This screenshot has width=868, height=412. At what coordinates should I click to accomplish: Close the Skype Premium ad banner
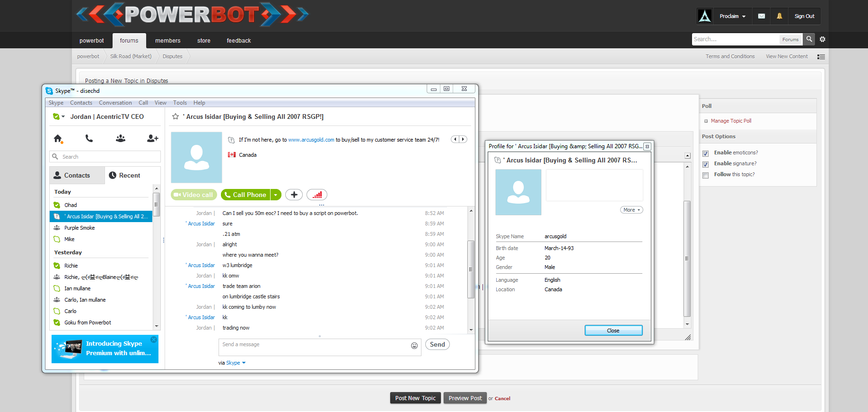(x=154, y=340)
